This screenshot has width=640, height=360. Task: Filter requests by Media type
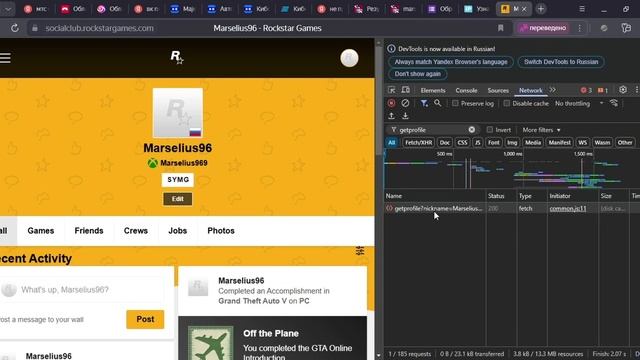pos(533,142)
